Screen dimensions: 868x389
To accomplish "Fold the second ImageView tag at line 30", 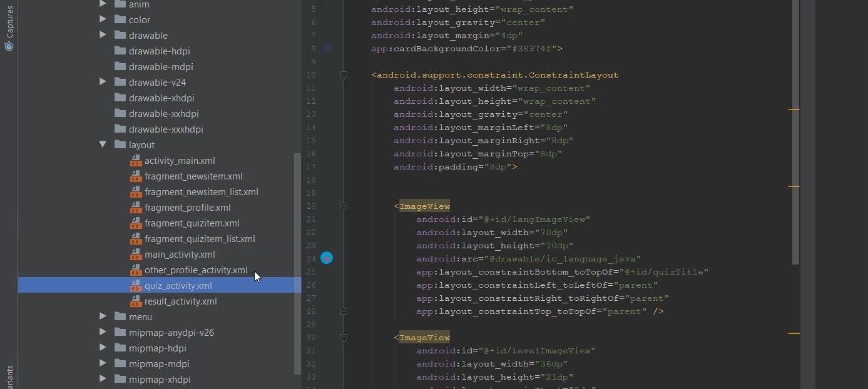I will tap(344, 337).
